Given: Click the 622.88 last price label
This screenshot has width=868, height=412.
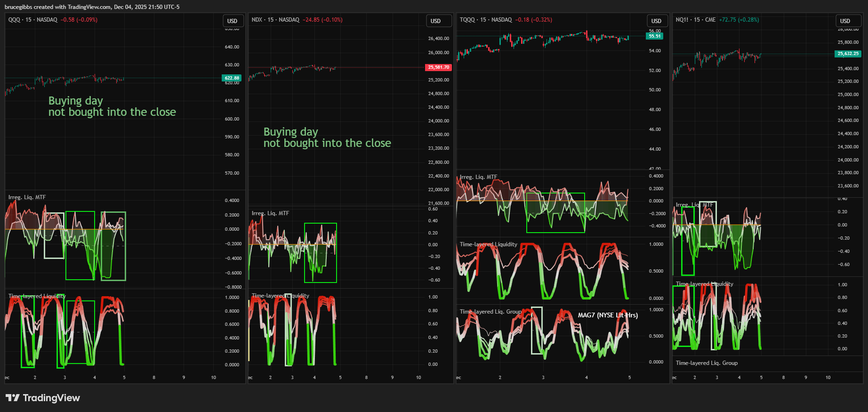Looking at the screenshot, I should pyautogui.click(x=232, y=78).
